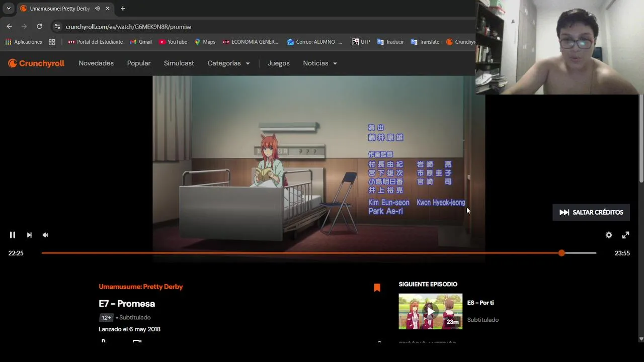
Task: Open Gmail bookmark
Action: pyautogui.click(x=141, y=42)
